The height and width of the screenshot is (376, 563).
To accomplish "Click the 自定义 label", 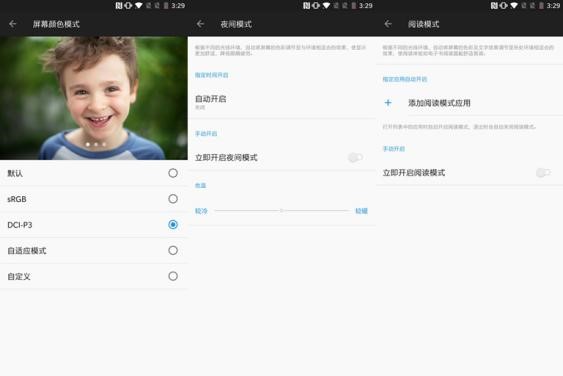I will (19, 277).
